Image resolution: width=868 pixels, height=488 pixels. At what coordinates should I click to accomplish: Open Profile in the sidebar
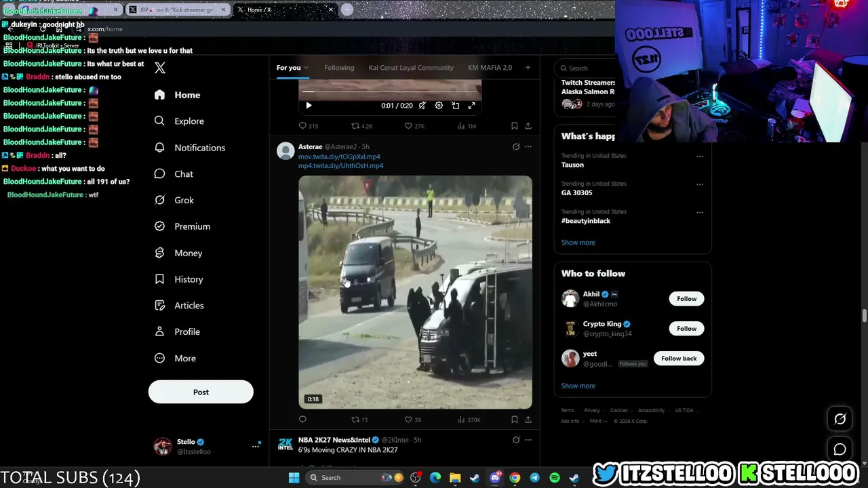click(x=177, y=332)
